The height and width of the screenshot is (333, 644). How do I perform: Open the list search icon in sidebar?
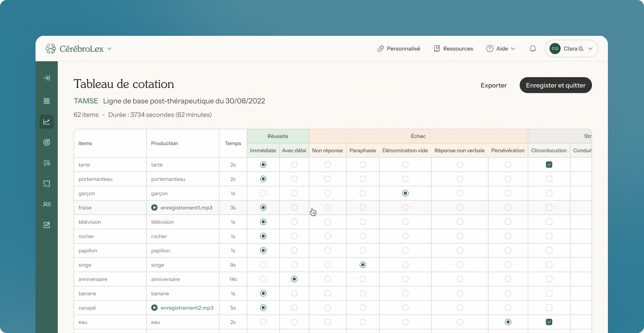[47, 163]
